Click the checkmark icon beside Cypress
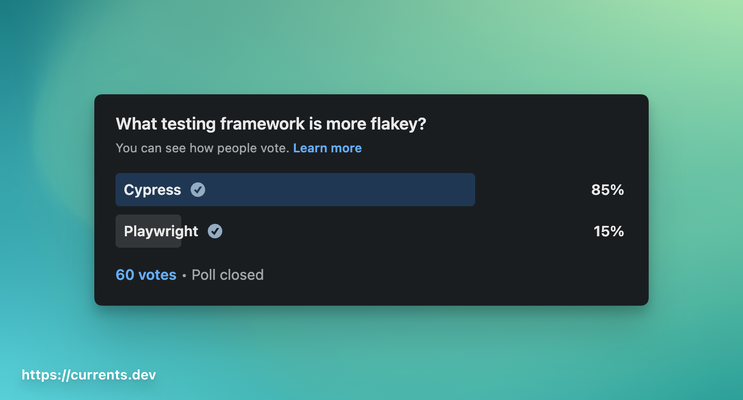 click(x=198, y=190)
